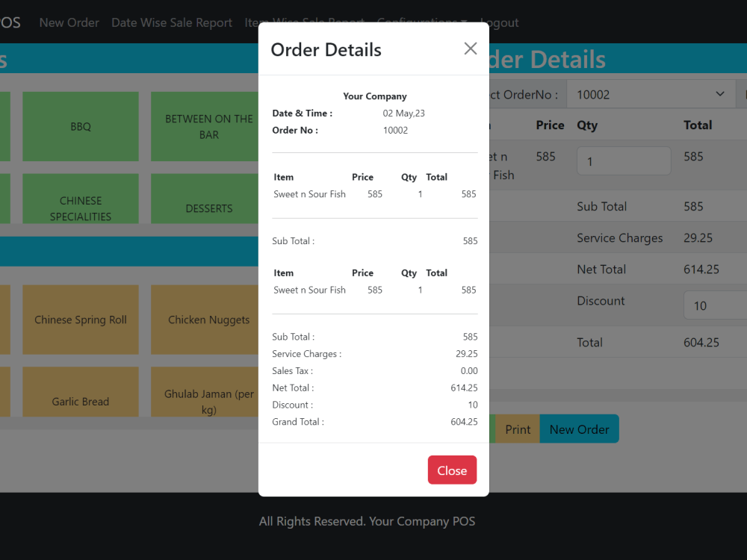The width and height of the screenshot is (747, 560).
Task: Click the blue New Order button
Action: click(579, 429)
